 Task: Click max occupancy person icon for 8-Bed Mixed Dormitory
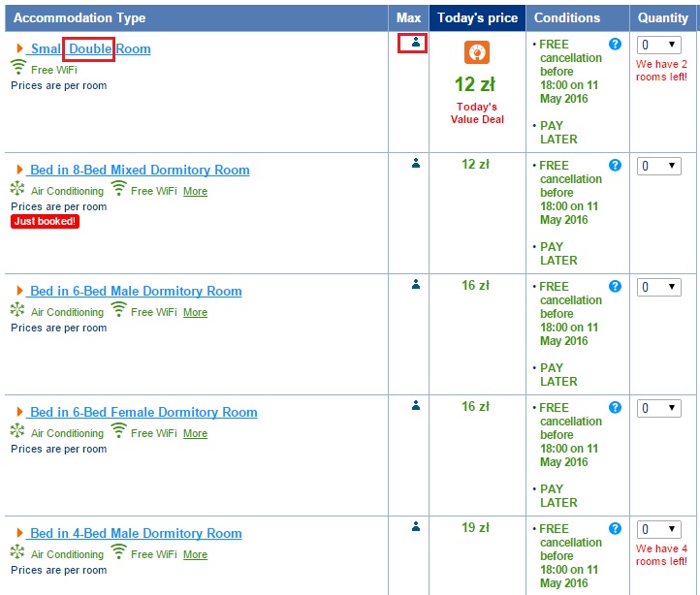[x=416, y=163]
